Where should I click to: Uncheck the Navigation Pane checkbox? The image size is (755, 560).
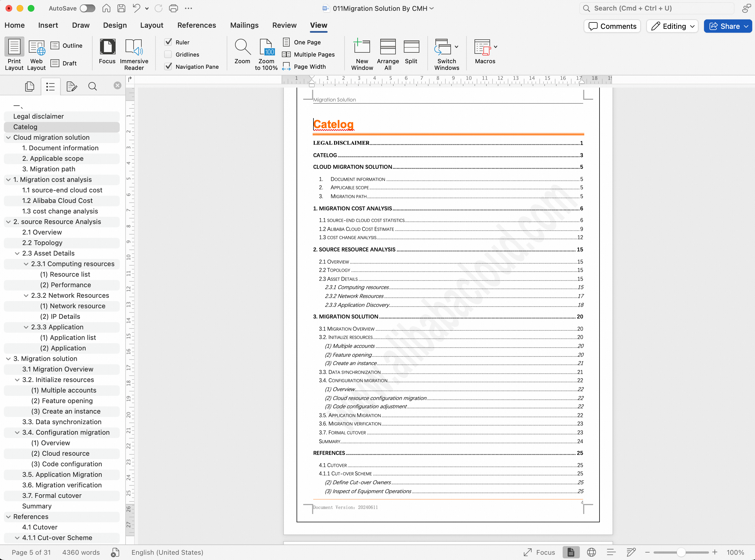[x=168, y=67]
